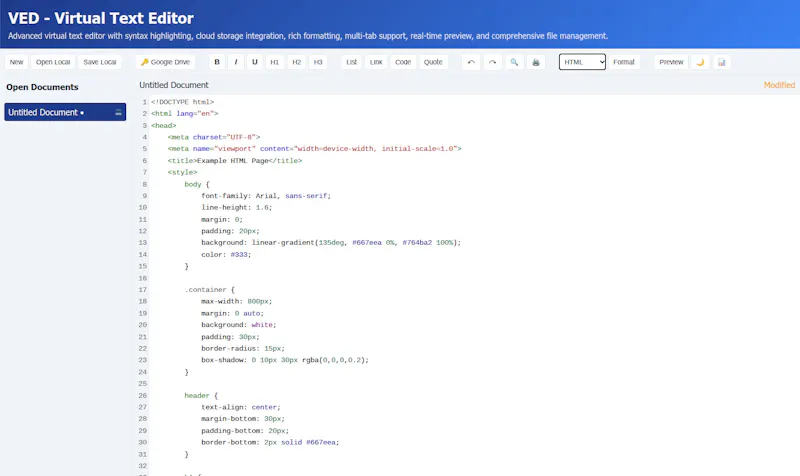
Task: Click the VED - Virtual Text Editor title
Action: pyautogui.click(x=101, y=18)
